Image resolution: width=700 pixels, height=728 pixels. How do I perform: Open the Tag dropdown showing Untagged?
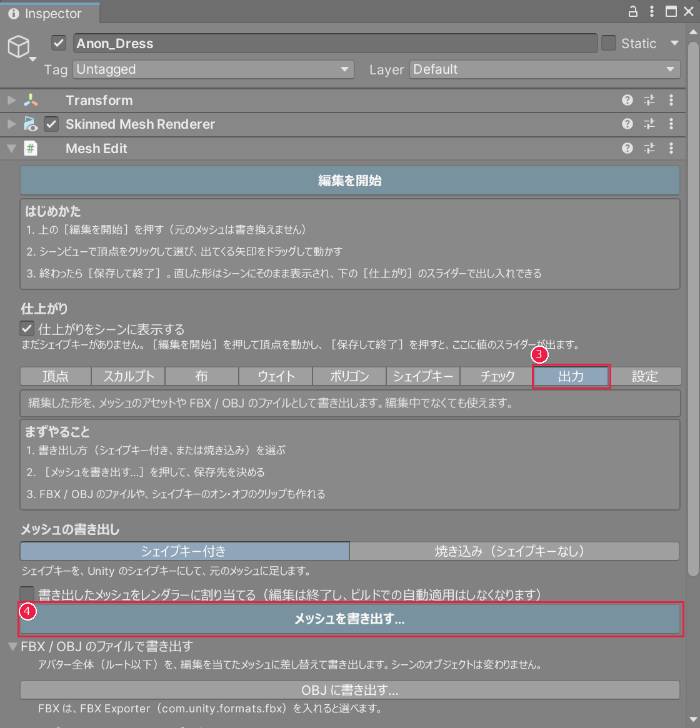point(213,69)
